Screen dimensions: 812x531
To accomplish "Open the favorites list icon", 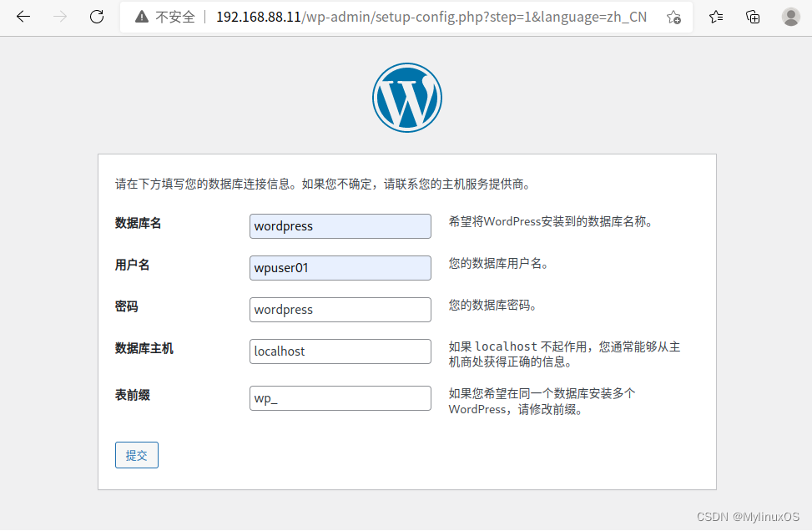I will pyautogui.click(x=716, y=17).
